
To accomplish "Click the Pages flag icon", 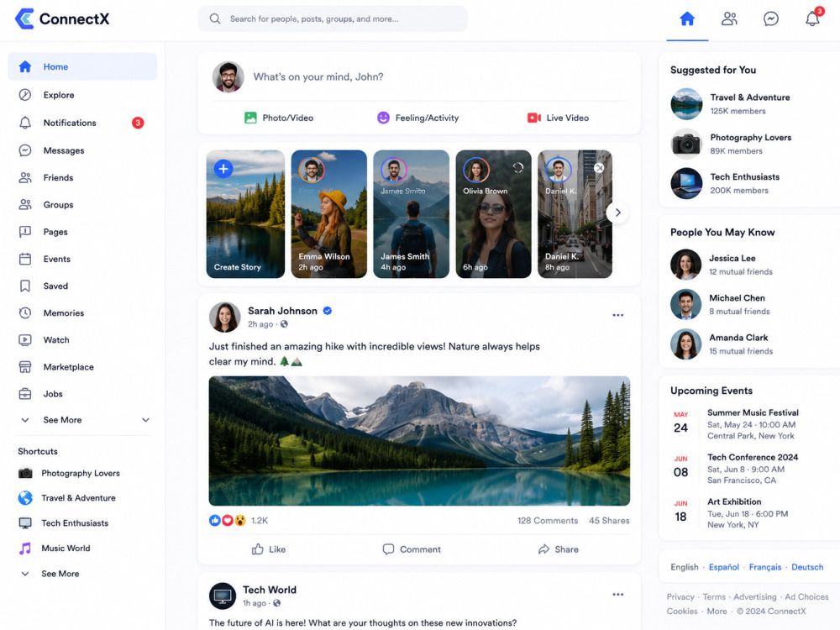I will pyautogui.click(x=25, y=232).
